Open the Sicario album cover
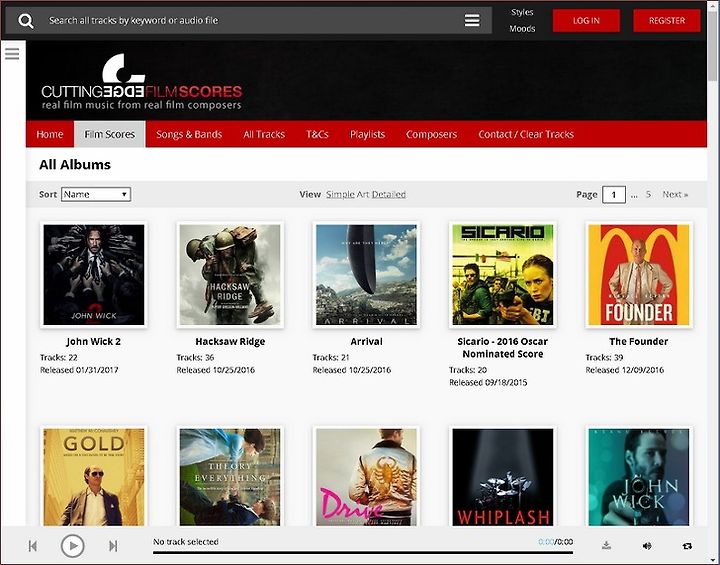The image size is (720, 565). [502, 275]
